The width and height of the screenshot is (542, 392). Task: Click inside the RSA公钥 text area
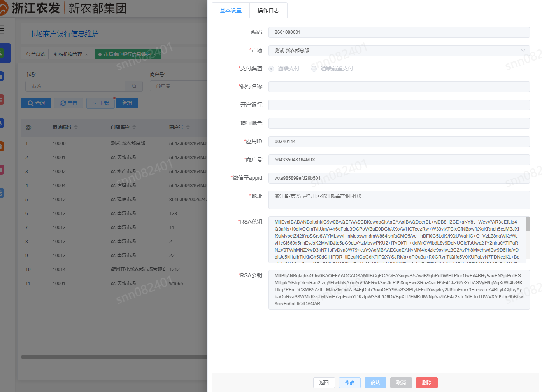click(399, 290)
